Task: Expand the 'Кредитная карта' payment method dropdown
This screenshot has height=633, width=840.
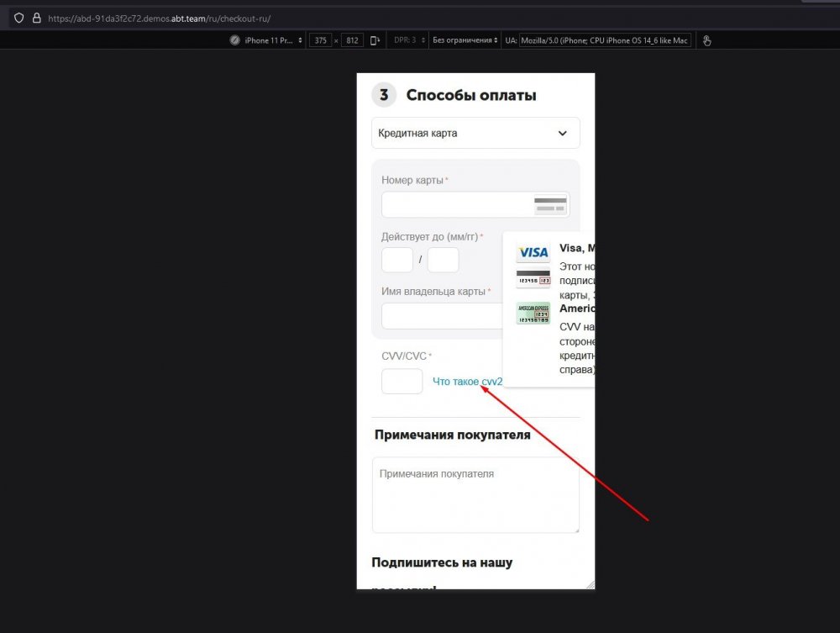Action: 475,133
